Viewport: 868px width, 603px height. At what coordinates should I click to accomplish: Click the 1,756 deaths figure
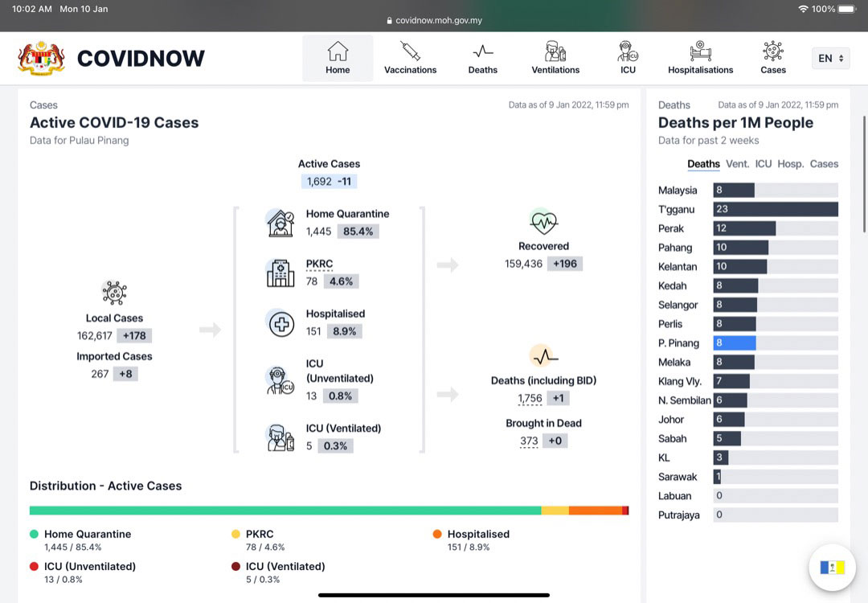point(530,398)
